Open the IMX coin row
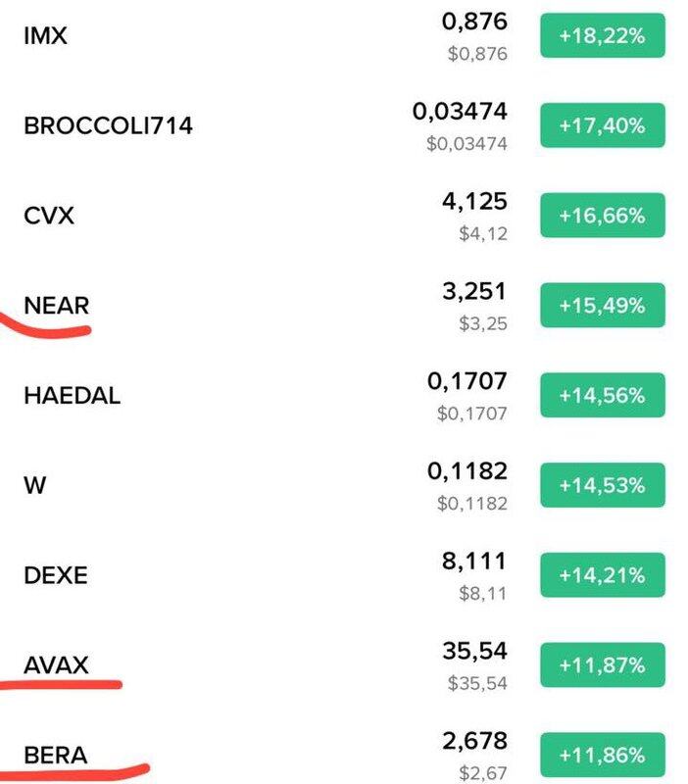 344,35
